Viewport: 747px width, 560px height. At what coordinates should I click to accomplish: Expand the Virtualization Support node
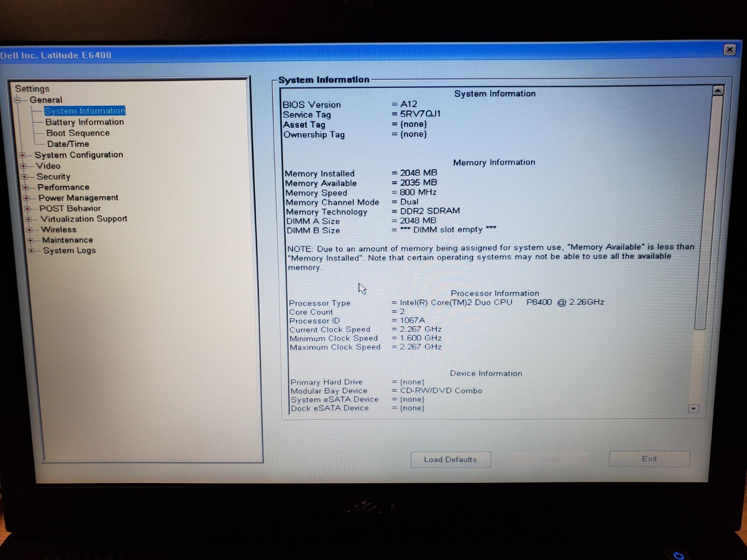[x=28, y=219]
